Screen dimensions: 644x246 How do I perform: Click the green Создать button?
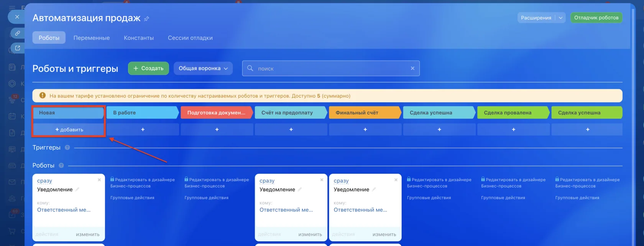[x=148, y=68]
